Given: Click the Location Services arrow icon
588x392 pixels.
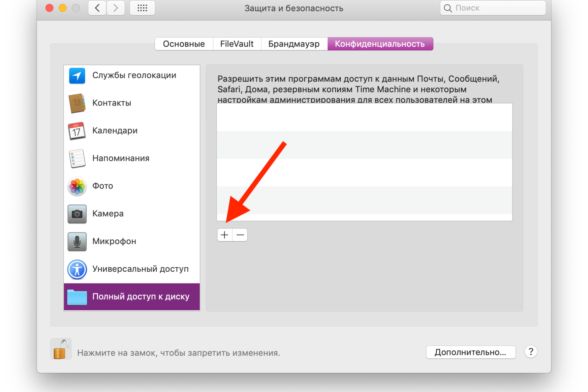Looking at the screenshot, I should (x=77, y=76).
